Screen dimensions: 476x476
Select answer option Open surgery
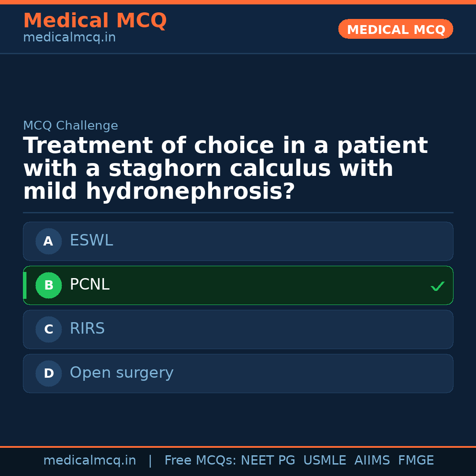click(x=238, y=373)
